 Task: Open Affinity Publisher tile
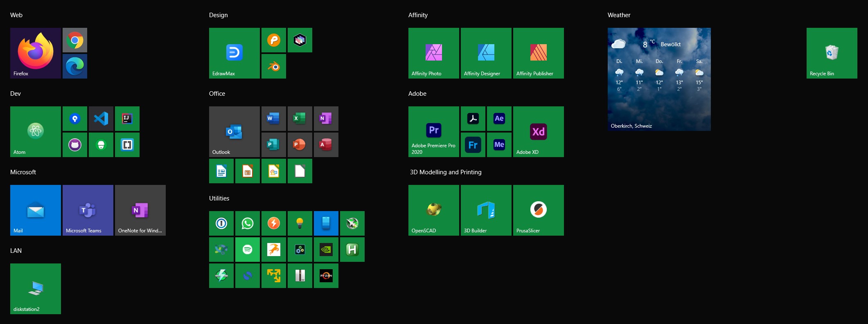[x=539, y=53]
